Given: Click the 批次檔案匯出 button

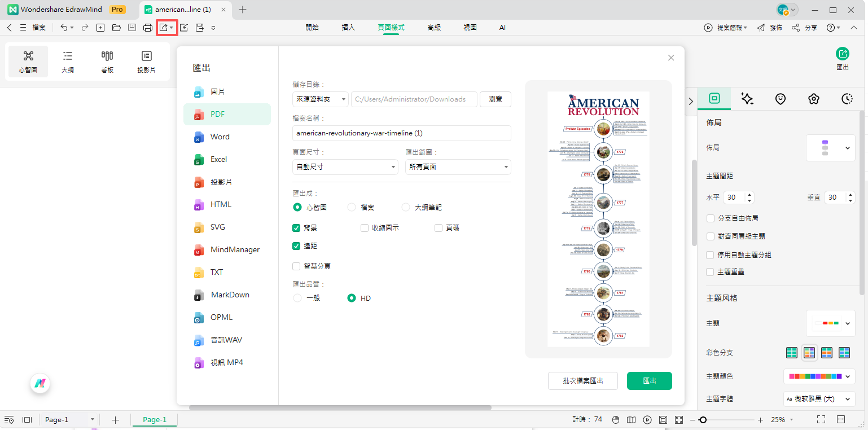Looking at the screenshot, I should [x=583, y=380].
